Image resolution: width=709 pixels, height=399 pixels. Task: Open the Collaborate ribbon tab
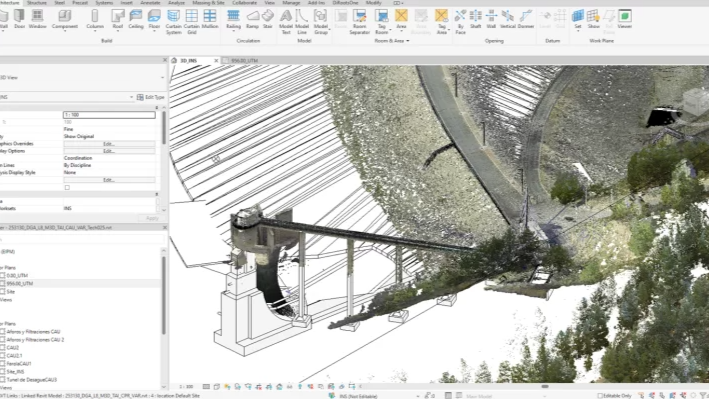[x=245, y=3]
